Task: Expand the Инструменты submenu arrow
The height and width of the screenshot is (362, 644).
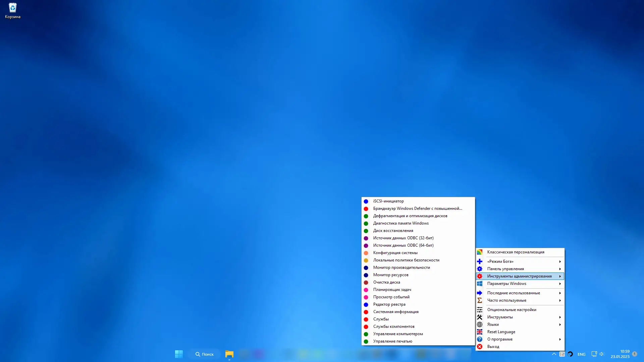Action: click(560, 317)
